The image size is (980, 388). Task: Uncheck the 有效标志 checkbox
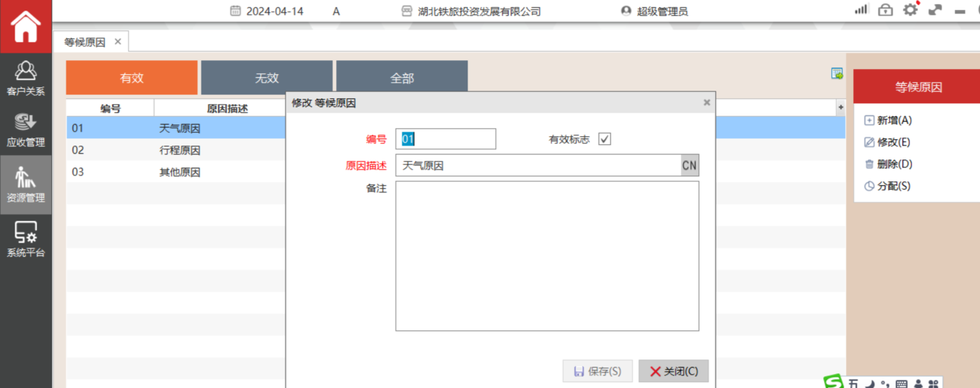click(605, 139)
